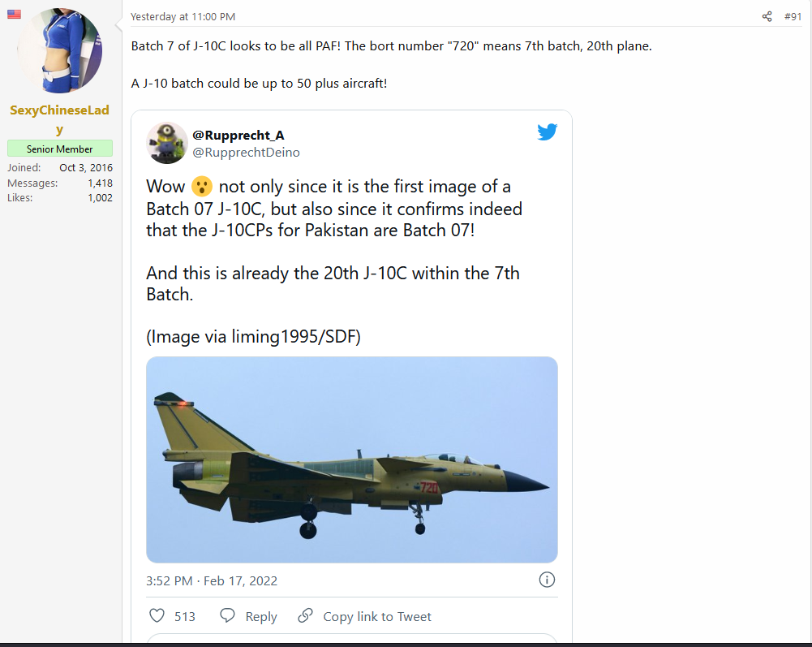Open SexyChineseLady user avatar
This screenshot has height=647, width=812.
[x=59, y=51]
